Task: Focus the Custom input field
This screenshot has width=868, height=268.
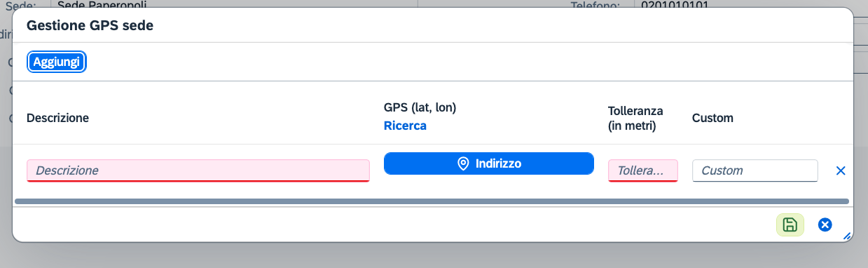Action: click(755, 170)
